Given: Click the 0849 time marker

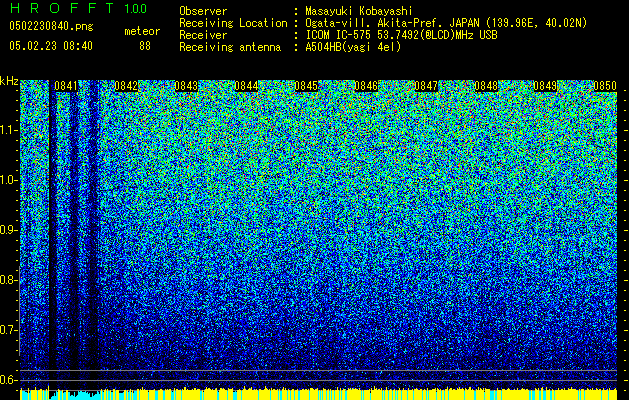Looking at the screenshot, I should [x=546, y=86].
